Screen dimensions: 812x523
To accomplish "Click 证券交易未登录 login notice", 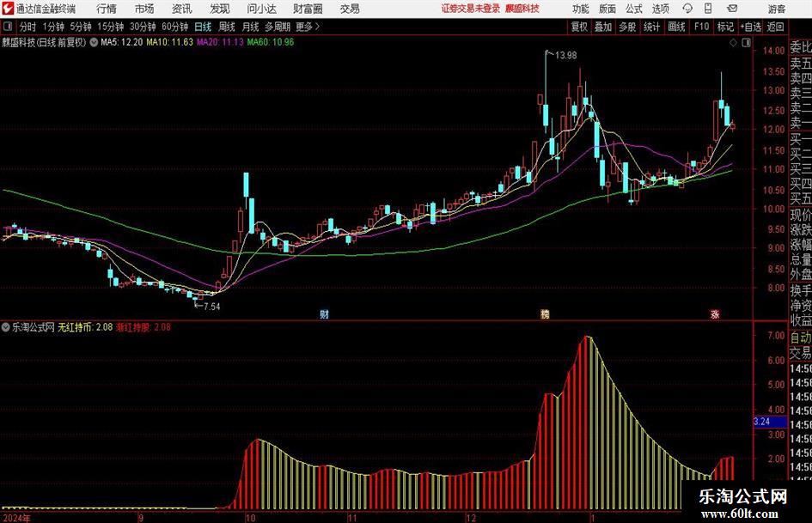I will [x=471, y=9].
